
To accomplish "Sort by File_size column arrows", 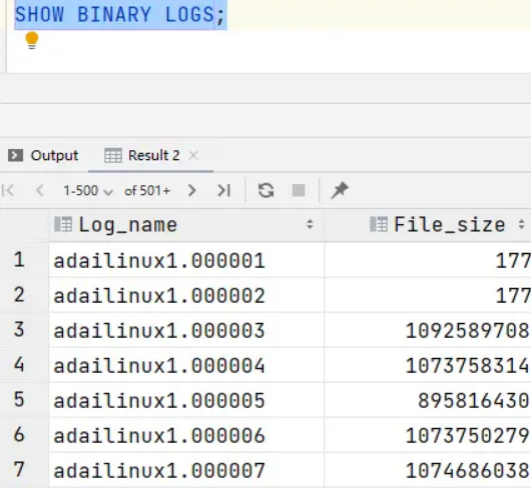I will [522, 225].
